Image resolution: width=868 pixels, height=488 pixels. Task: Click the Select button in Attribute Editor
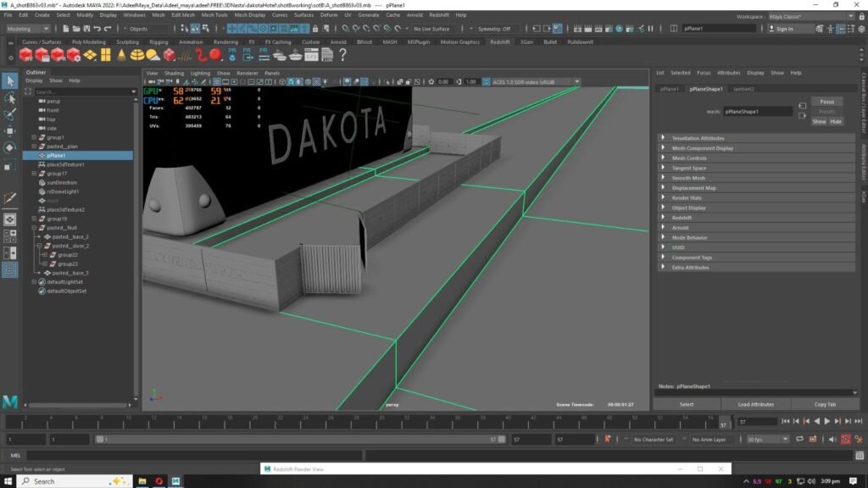[687, 404]
